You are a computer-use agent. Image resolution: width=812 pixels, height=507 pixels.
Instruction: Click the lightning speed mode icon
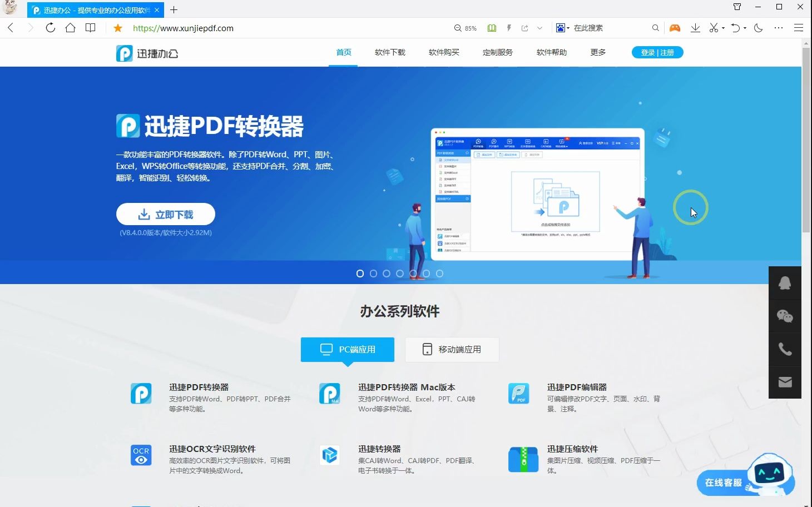508,28
